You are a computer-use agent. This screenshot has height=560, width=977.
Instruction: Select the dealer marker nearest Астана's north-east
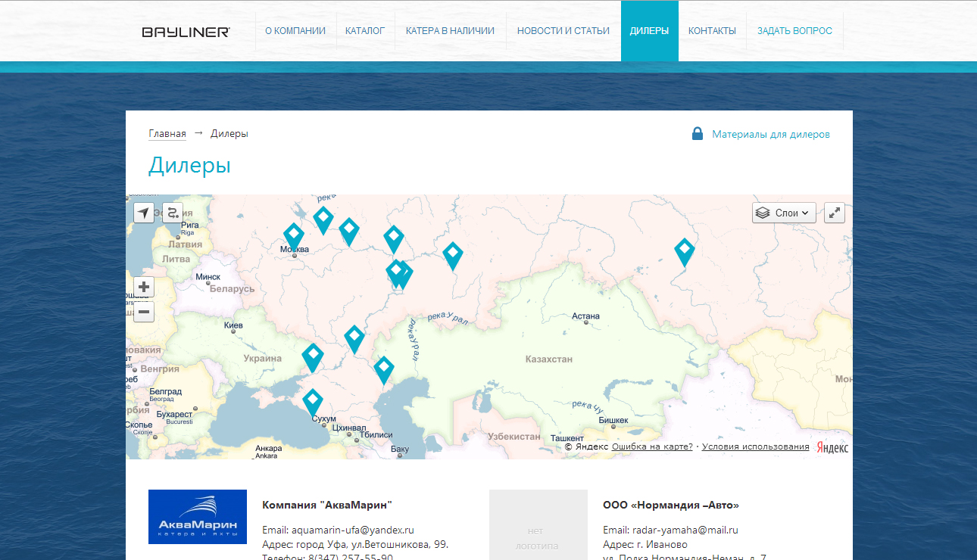(x=685, y=252)
